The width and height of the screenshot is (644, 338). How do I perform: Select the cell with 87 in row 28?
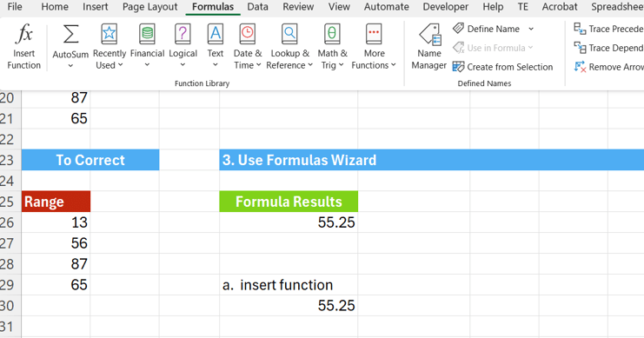click(56, 264)
